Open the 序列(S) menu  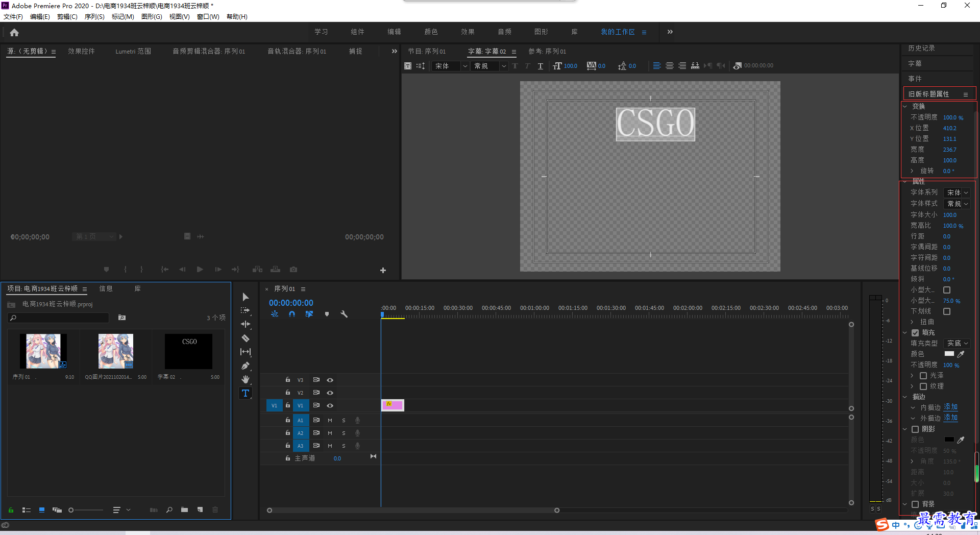tap(94, 17)
